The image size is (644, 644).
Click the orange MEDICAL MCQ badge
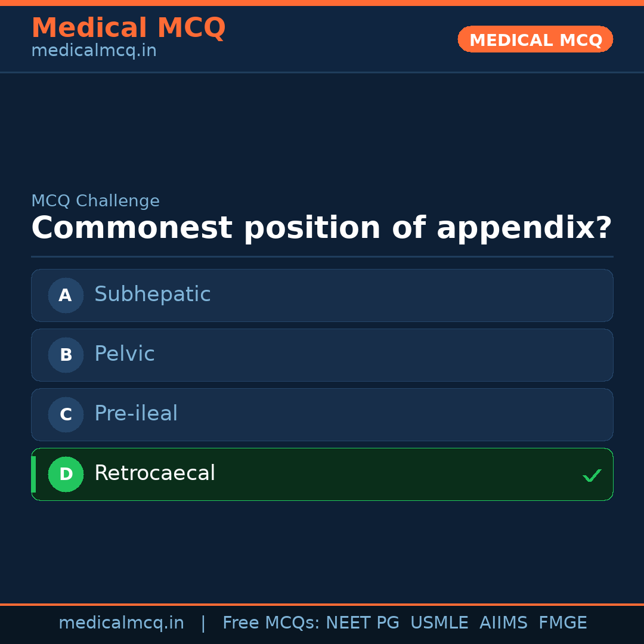point(535,39)
